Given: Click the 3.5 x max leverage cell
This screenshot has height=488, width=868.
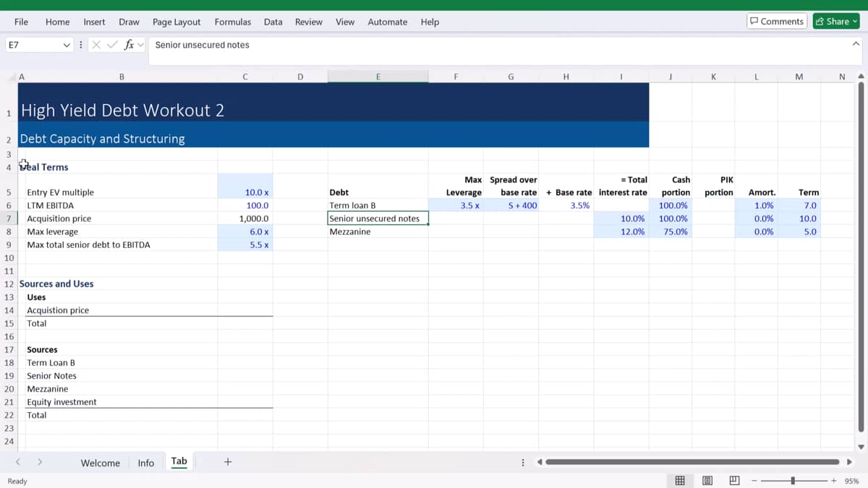Looking at the screenshot, I should tap(456, 205).
